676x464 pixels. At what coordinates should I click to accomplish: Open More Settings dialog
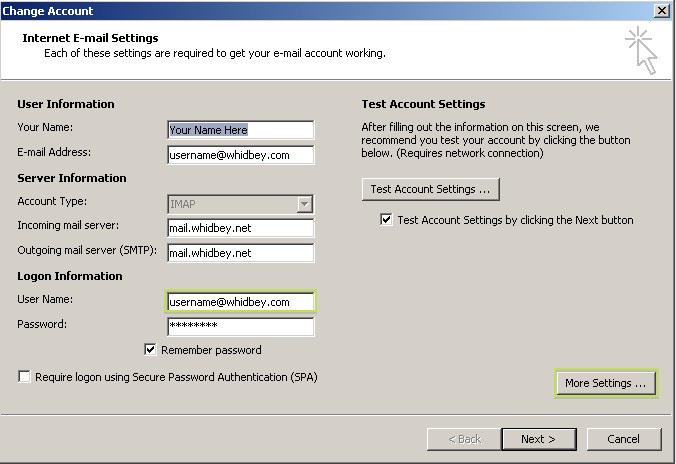[x=606, y=383]
